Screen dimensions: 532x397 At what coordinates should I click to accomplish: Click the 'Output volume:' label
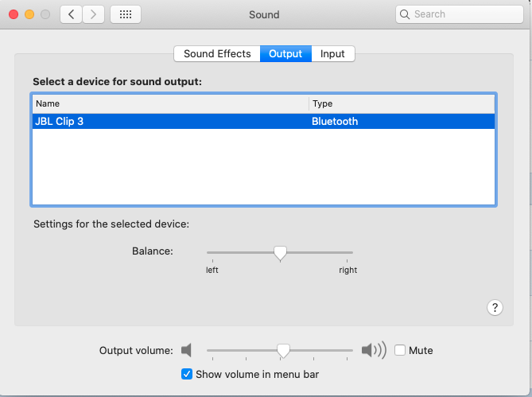point(136,350)
